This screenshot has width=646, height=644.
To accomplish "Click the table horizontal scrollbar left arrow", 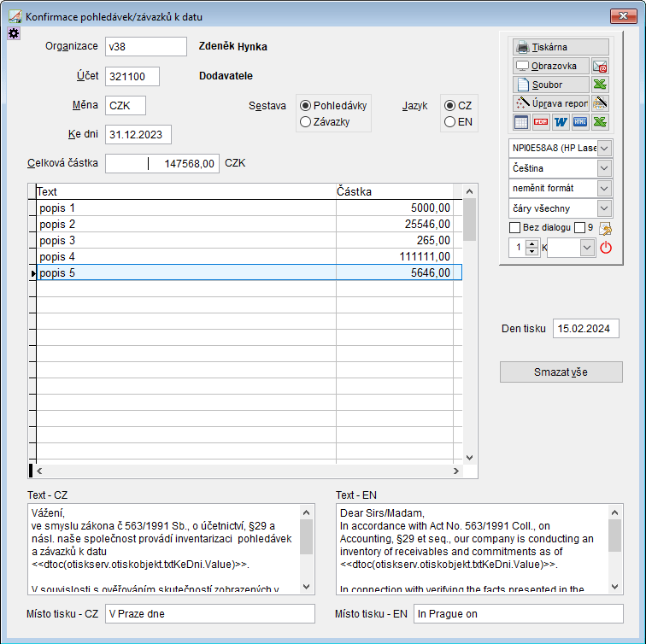I will [39, 471].
